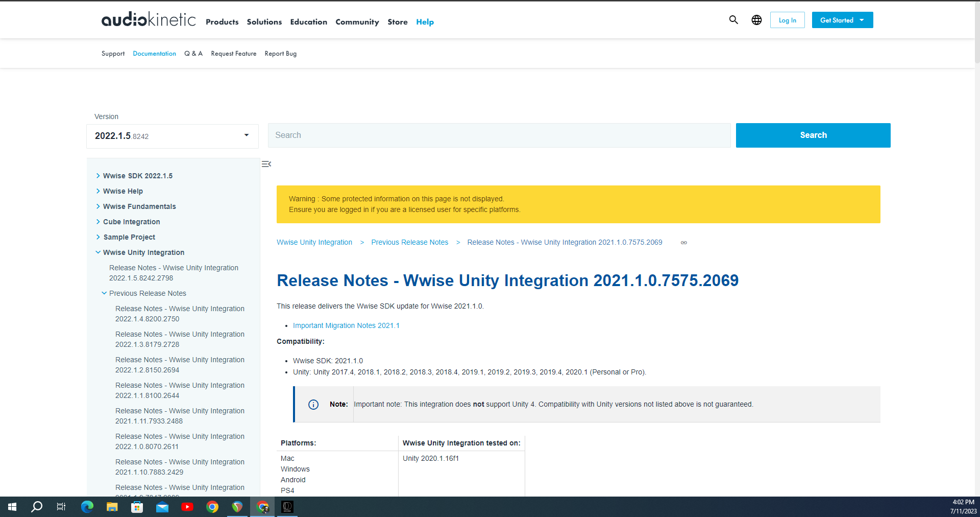Image resolution: width=980 pixels, height=517 pixels.
Task: Expand the Wwise Fundamentals tree node
Action: click(98, 206)
